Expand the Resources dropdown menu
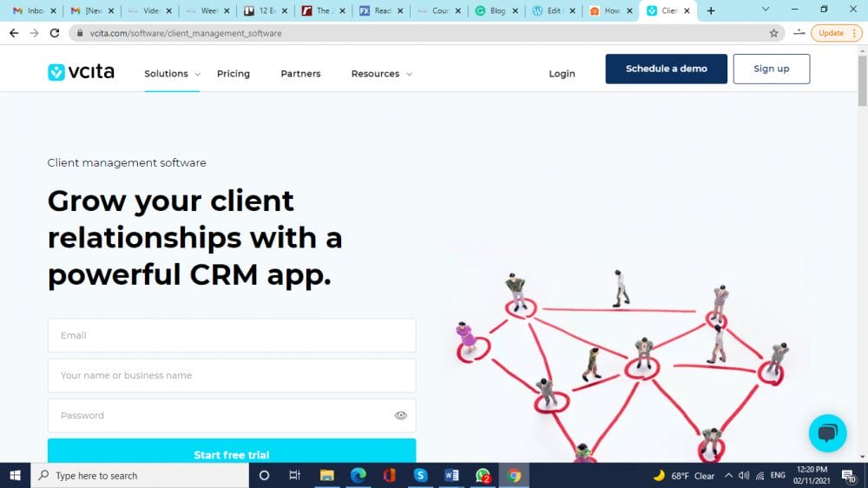868x488 pixels. 381,74
